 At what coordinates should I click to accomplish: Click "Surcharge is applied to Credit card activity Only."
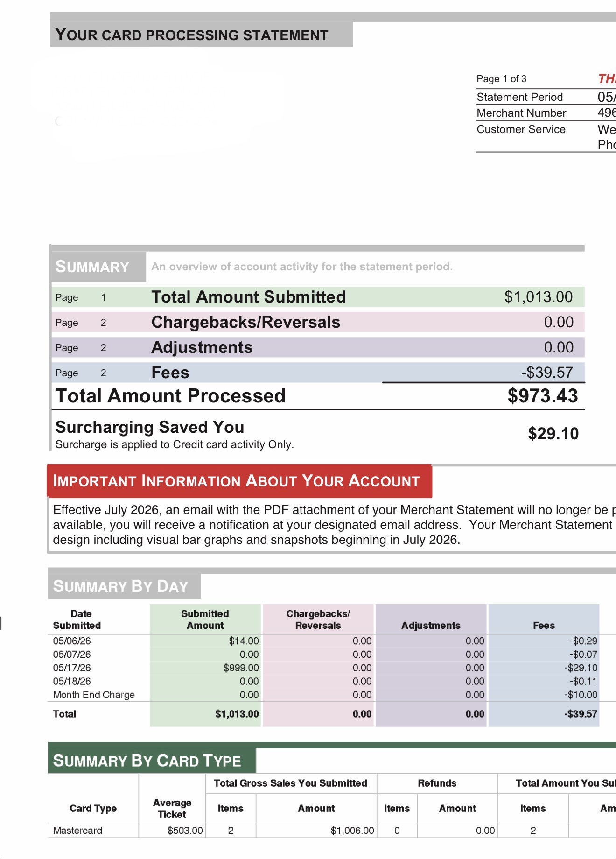click(175, 444)
